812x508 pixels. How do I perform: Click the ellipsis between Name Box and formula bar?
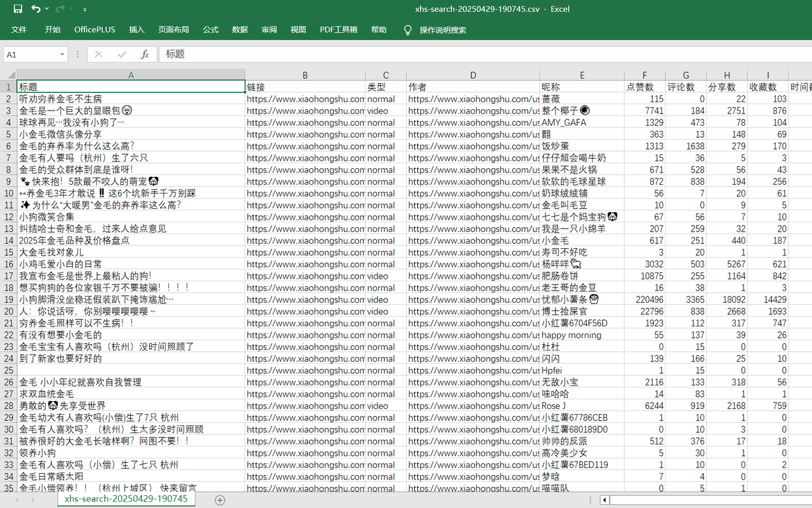pyautogui.click(x=77, y=54)
